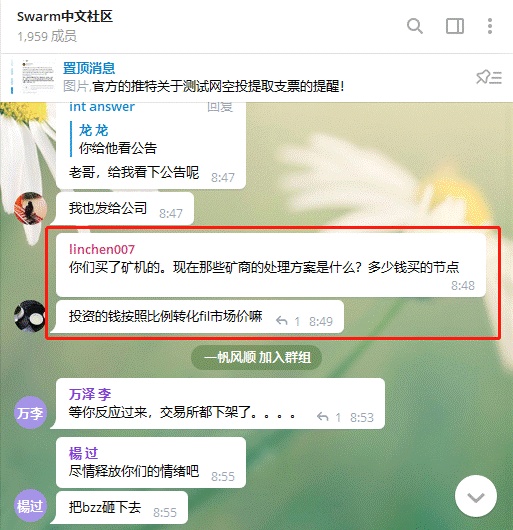Open the three-dot more options menu
The image size is (513, 530).
point(490,26)
